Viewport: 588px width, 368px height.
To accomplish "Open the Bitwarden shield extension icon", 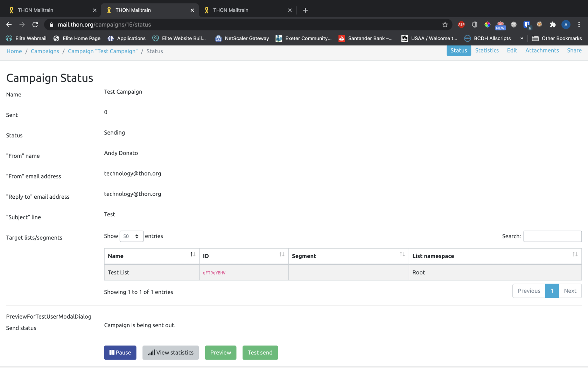I will (x=527, y=25).
